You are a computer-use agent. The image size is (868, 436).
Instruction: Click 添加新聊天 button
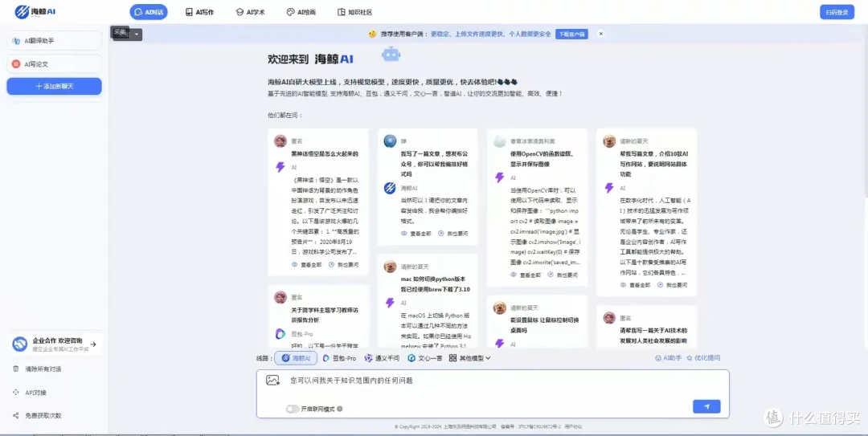tap(55, 86)
